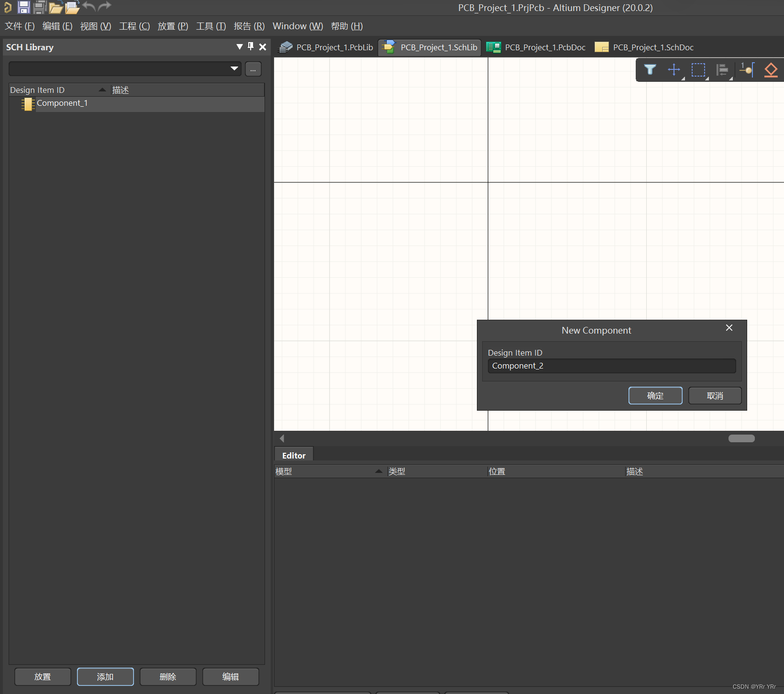Switch to PCB_Project_1.PcbLib tab
This screenshot has height=694, width=784.
pos(326,47)
